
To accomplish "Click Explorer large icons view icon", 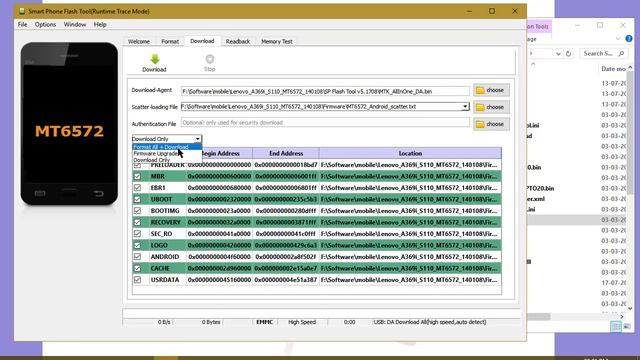I will pos(627,326).
